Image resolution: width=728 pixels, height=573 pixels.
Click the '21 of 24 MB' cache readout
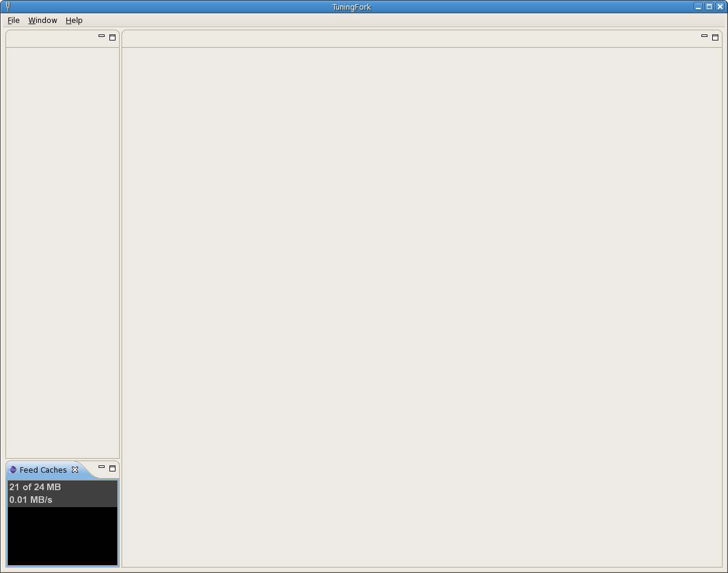pos(35,487)
